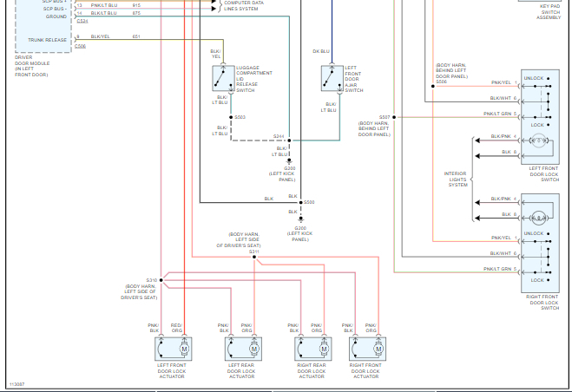The height and width of the screenshot is (392, 572).
Task: Click the Left Front Door Ajar Switch symbol
Action: click(x=332, y=78)
